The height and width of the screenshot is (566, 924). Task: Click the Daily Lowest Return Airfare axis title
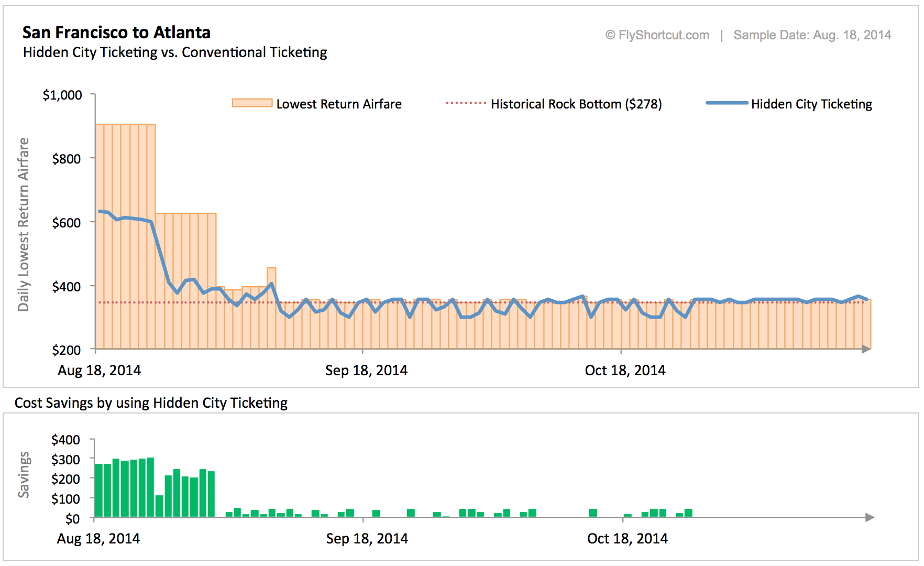[x=24, y=224]
